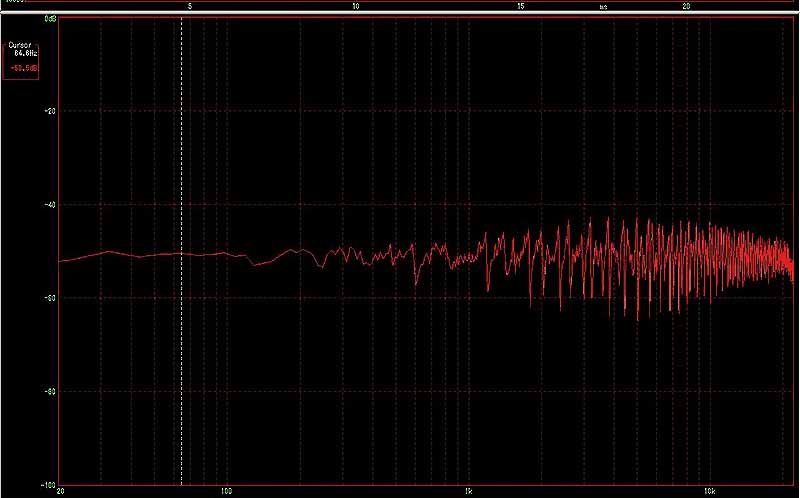Click the 10k frequency axis label

(709, 491)
